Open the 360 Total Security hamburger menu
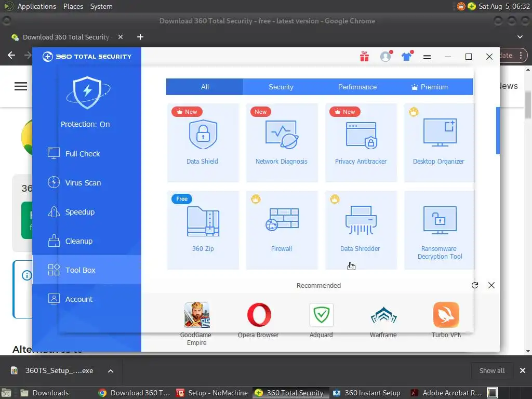Viewport: 532px width, 399px height. click(x=427, y=57)
